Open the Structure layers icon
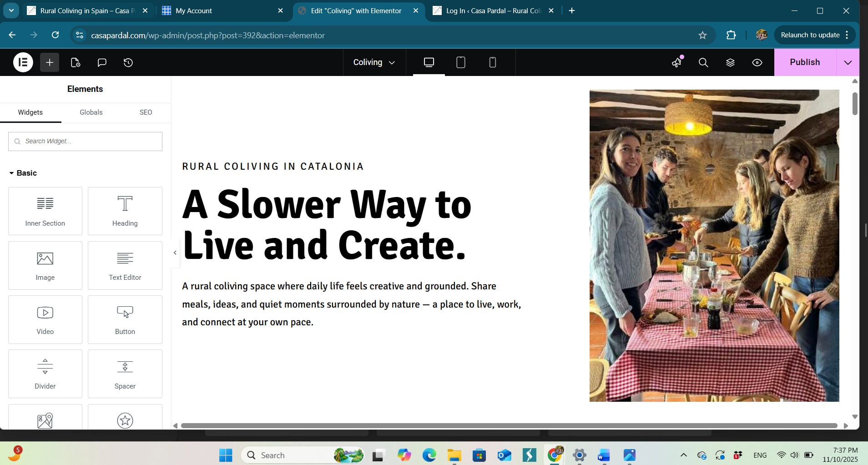The height and width of the screenshot is (465, 868). [730, 62]
